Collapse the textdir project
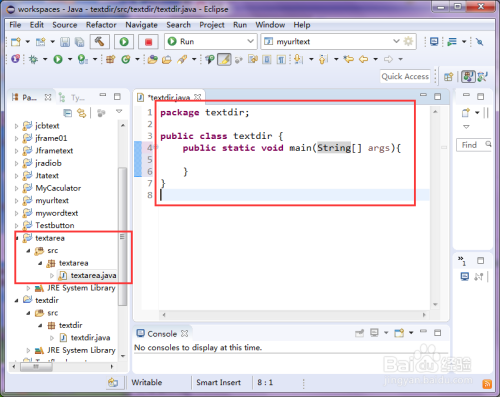The height and width of the screenshot is (397, 500). coord(16,300)
